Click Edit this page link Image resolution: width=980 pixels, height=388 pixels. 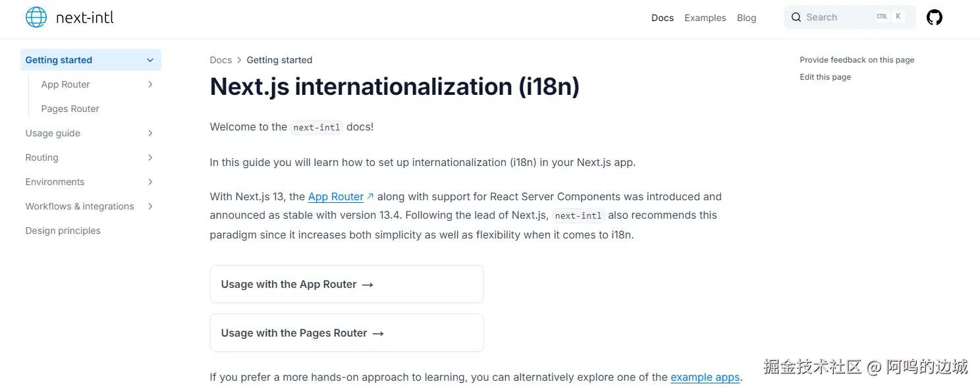coord(825,77)
